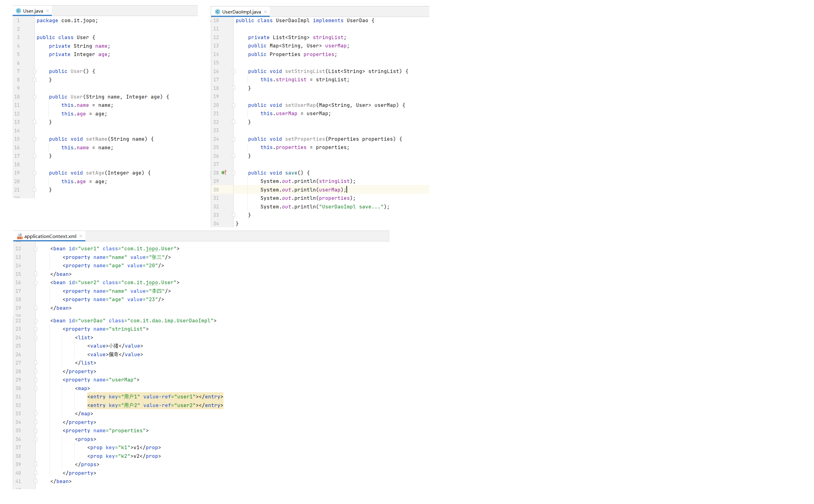
Task: Close the UserDaoImpl.java tab
Action: (x=266, y=12)
